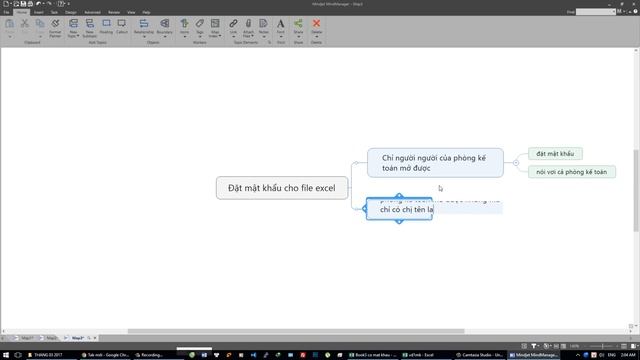640x360 pixels.
Task: Click the Boundary tool icon
Action: (164, 24)
